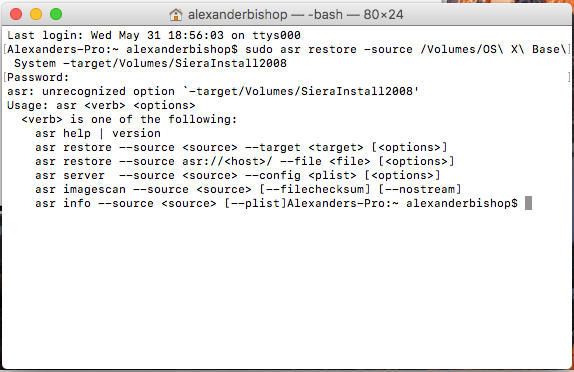This screenshot has height=372, width=574.
Task: Click "[--nostream]" option text
Action: pos(420,189)
